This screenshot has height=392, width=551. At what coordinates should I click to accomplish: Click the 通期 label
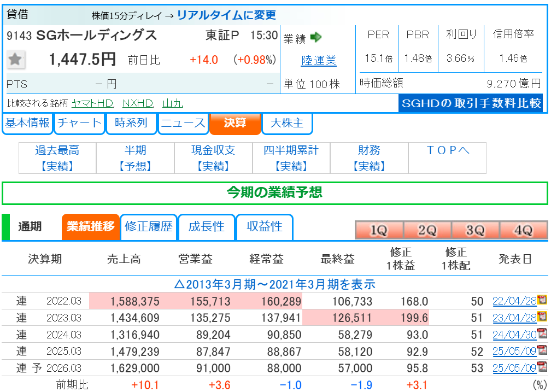point(30,227)
